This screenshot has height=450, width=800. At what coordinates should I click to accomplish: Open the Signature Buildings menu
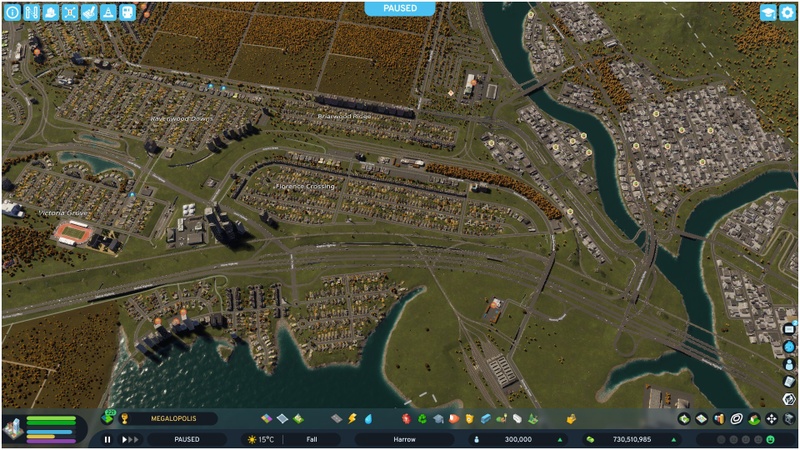298,419
